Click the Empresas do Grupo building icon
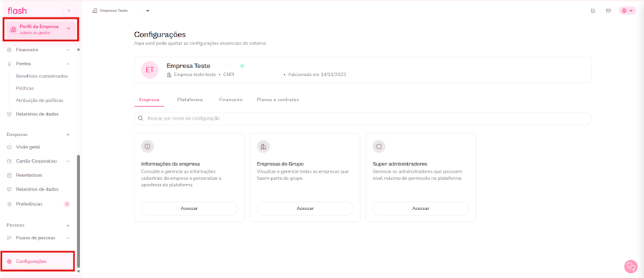The height and width of the screenshot is (278, 644). tap(263, 146)
